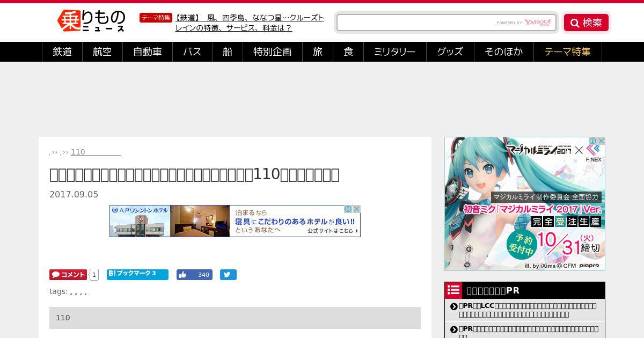This screenshot has width=644, height=338.
Task: Close the Miku ad with corner X
Action: tap(601, 141)
